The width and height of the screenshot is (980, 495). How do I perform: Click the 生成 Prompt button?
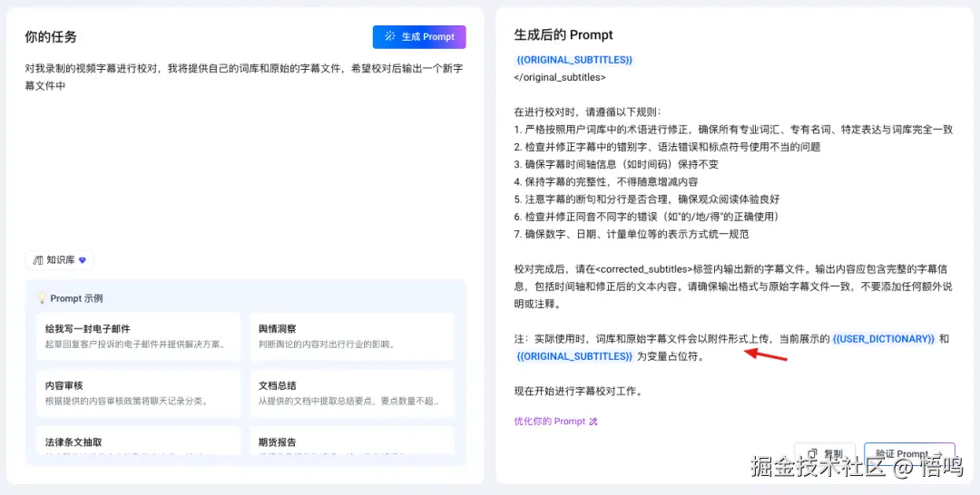[x=419, y=37]
